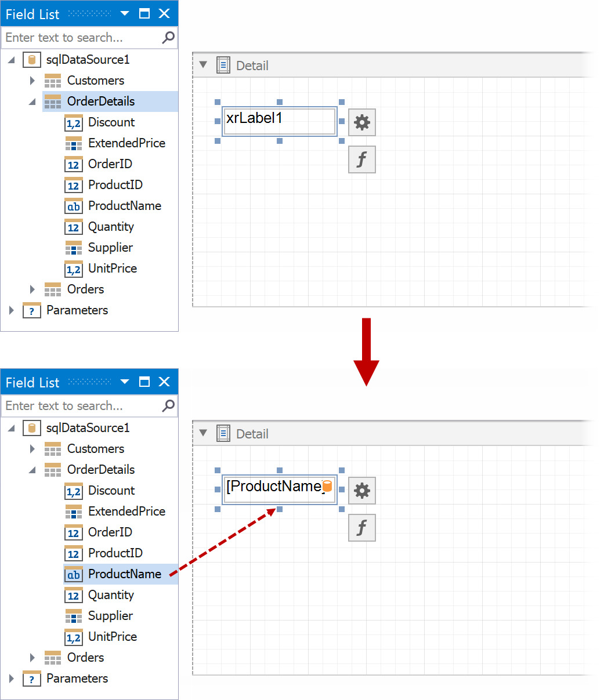Expand the Customers table in the upper Field List
Screen dimensions: 604x700
point(32,81)
